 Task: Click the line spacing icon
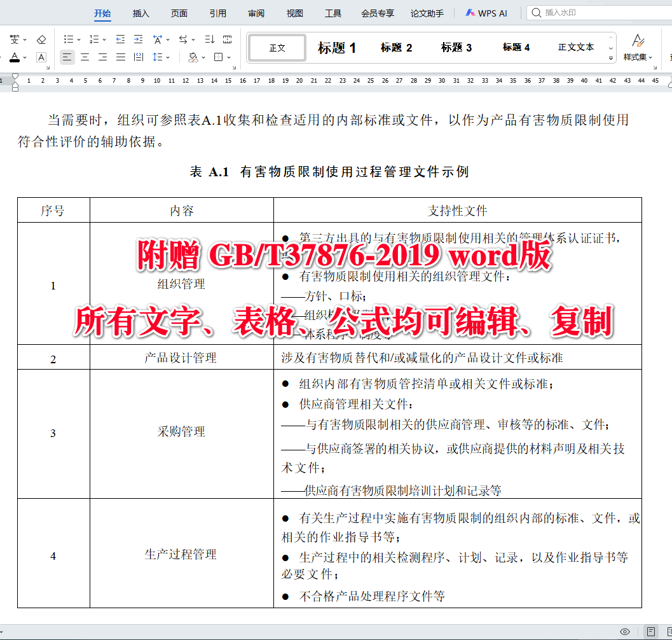point(157,57)
